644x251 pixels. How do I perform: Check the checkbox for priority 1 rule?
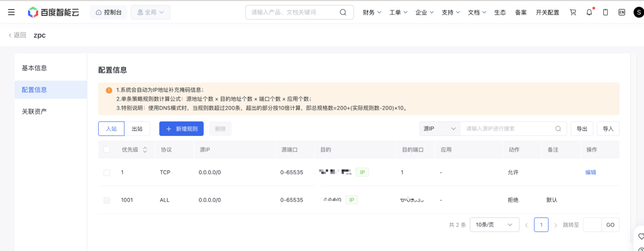[107, 173]
